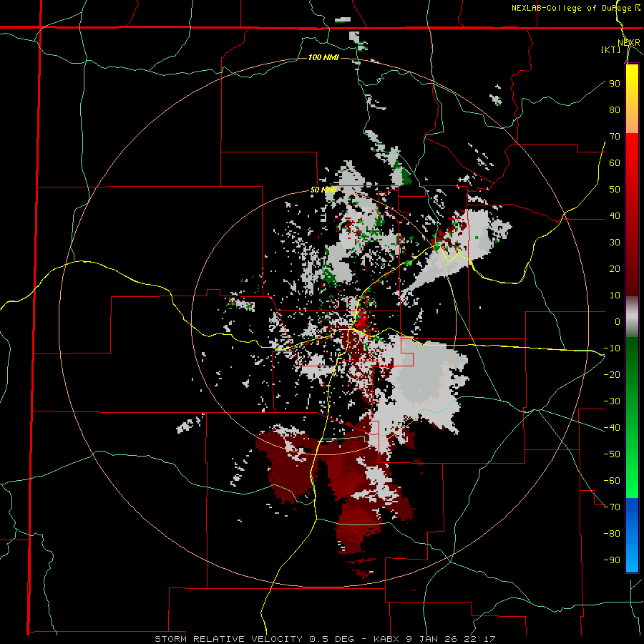
Task: Click the 50 NMI range ring label
Action: point(323,190)
